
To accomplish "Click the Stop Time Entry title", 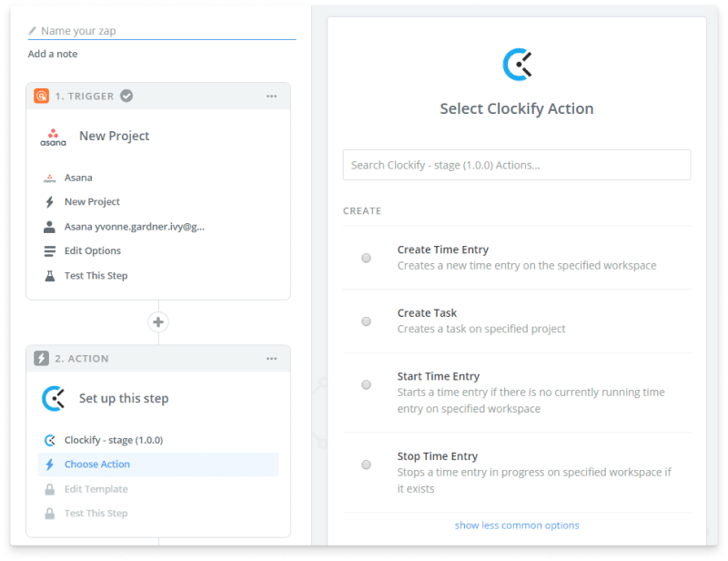I will pos(438,456).
